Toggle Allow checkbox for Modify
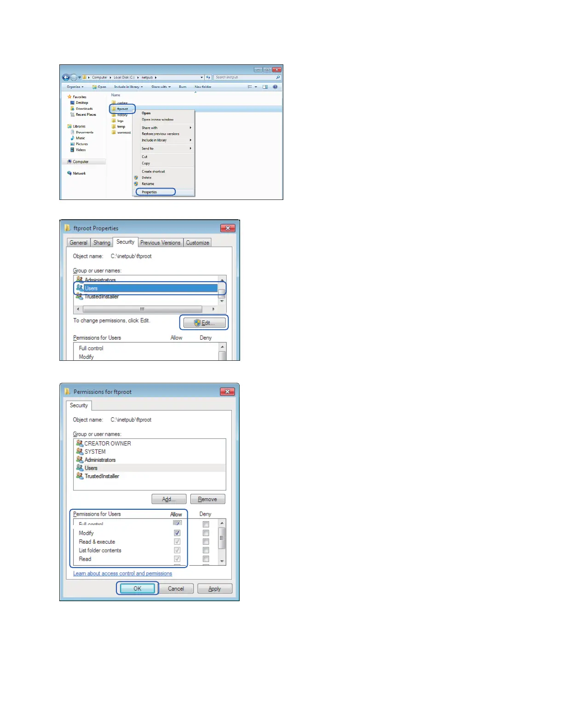563x728 pixels. click(177, 533)
